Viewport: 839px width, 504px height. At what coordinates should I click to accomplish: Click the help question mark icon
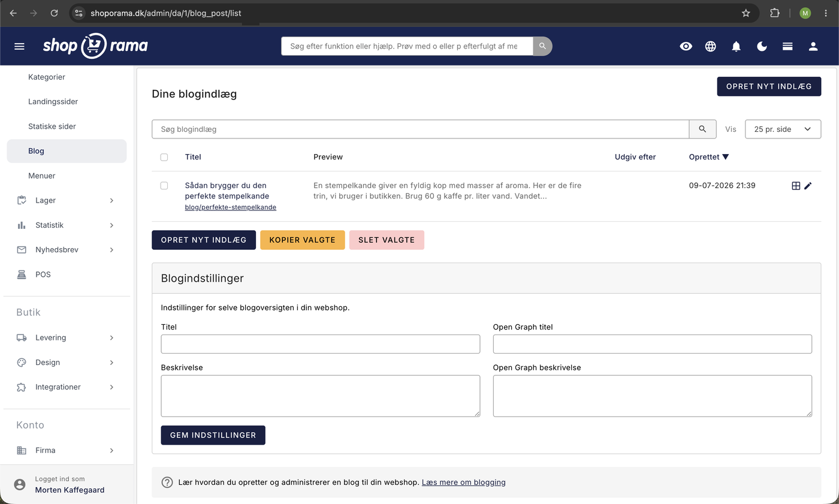[x=167, y=482]
